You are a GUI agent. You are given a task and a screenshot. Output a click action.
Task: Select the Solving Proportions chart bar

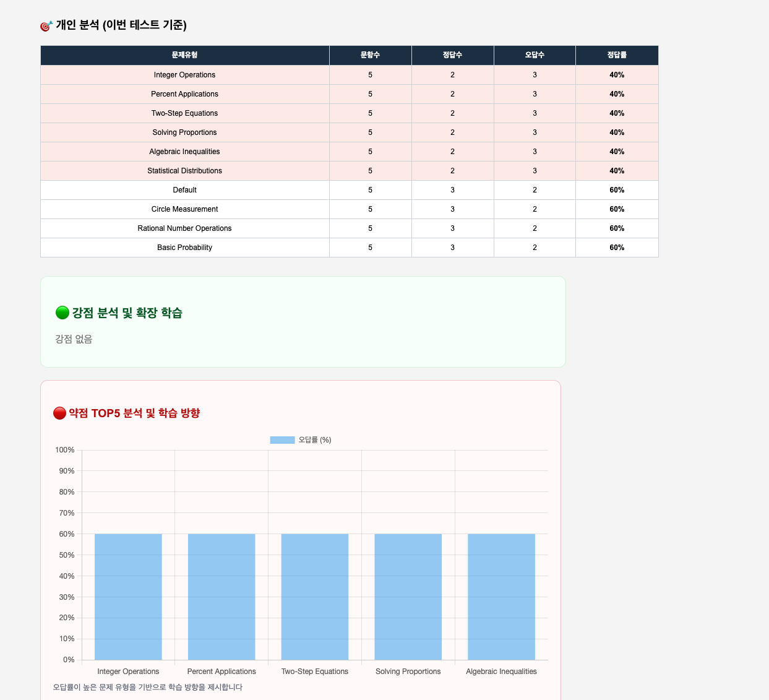point(408,597)
